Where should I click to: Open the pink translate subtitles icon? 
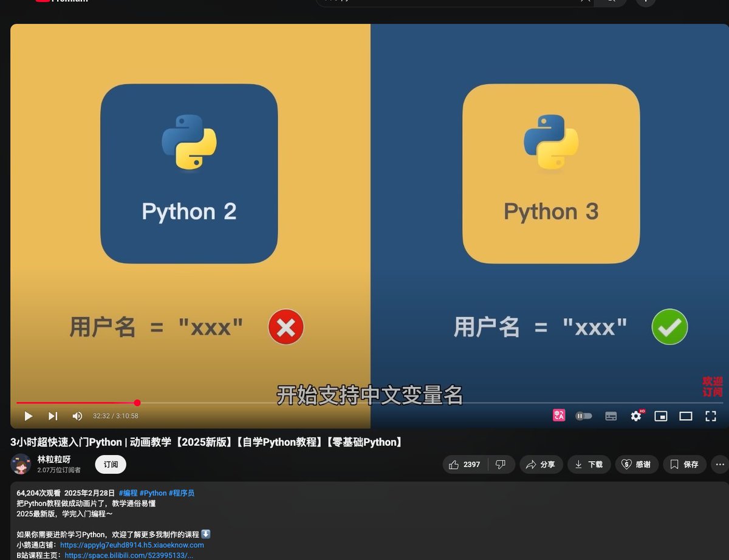tap(559, 415)
